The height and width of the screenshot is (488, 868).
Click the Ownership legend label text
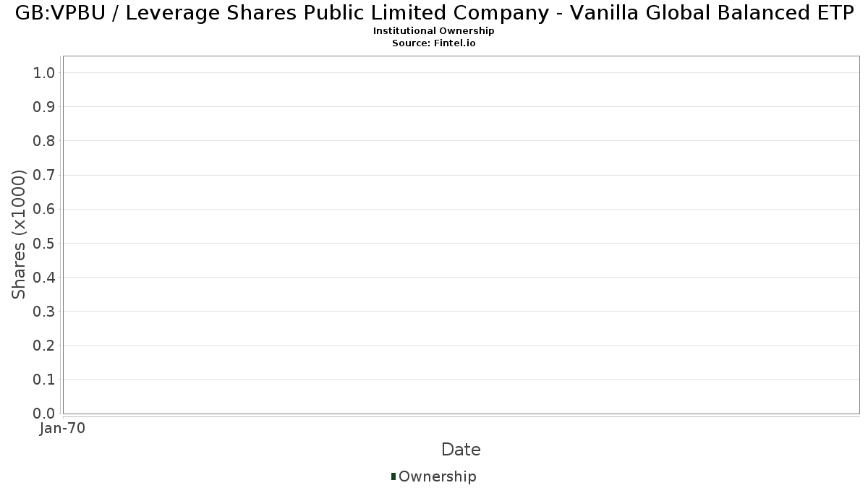coord(437,476)
